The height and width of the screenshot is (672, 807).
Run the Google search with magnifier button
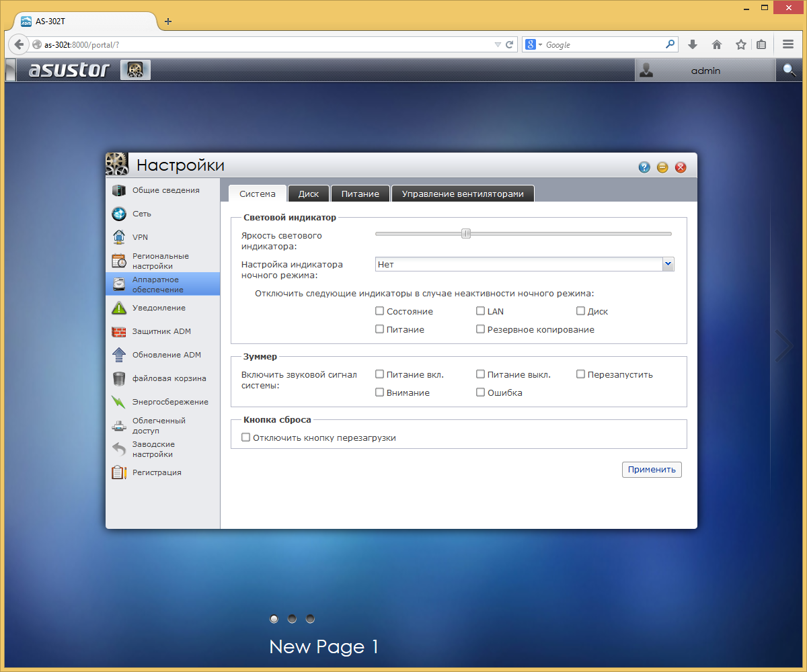pyautogui.click(x=670, y=44)
